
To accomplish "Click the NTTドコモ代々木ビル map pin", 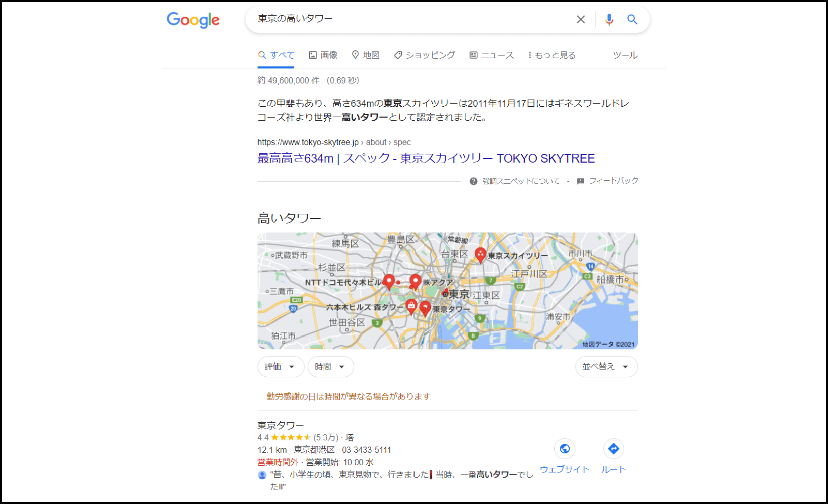I will point(389,281).
